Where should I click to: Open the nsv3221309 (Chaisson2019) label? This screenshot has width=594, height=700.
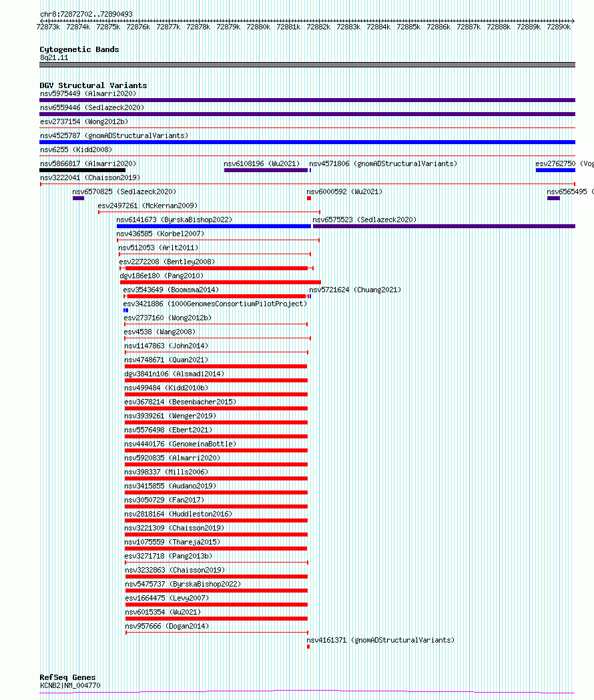click(174, 528)
